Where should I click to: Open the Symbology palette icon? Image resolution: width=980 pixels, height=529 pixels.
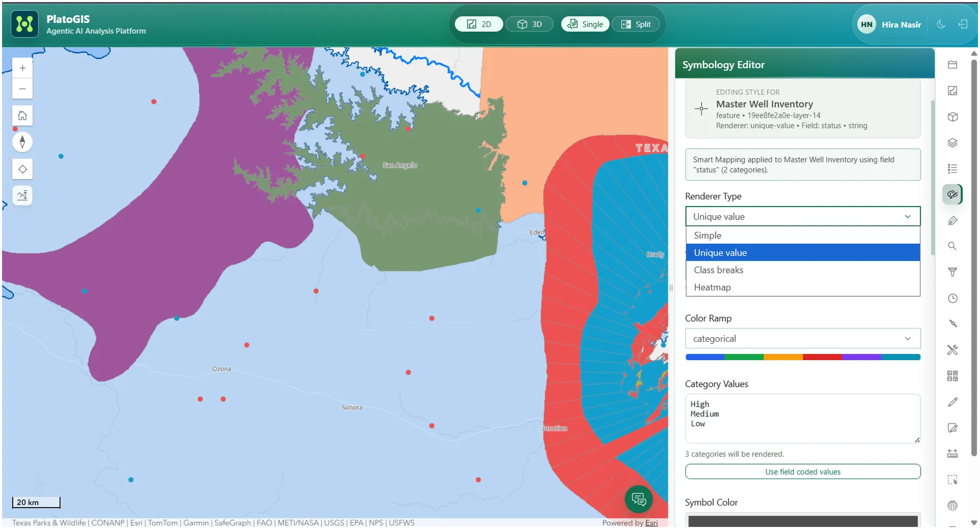click(952, 194)
